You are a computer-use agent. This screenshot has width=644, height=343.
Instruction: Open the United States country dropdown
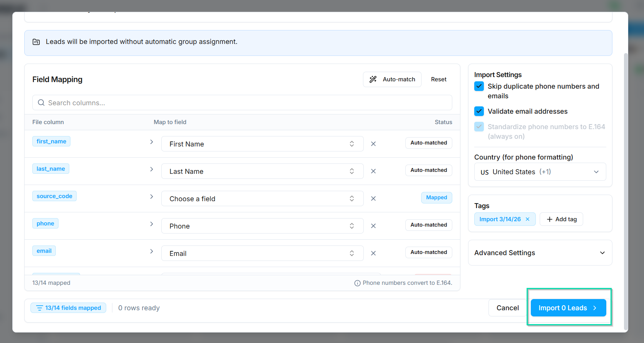coord(540,172)
